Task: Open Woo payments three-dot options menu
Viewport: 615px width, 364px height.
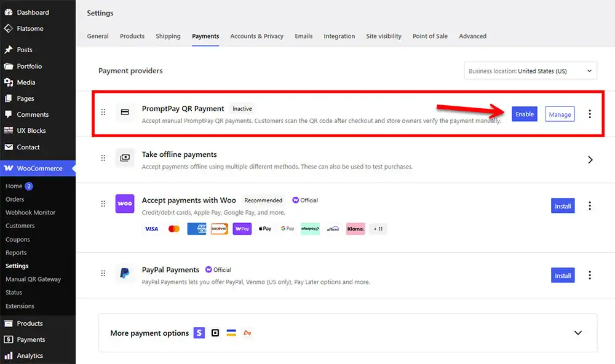Action: pos(590,206)
